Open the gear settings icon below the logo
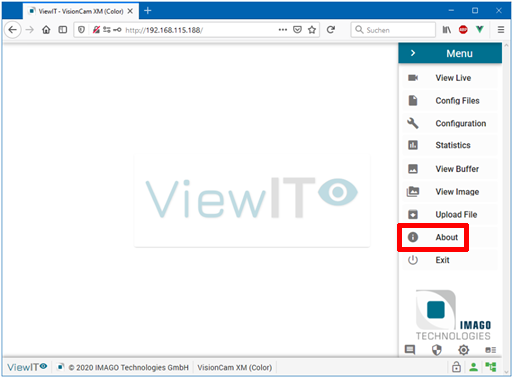 pos(463,350)
